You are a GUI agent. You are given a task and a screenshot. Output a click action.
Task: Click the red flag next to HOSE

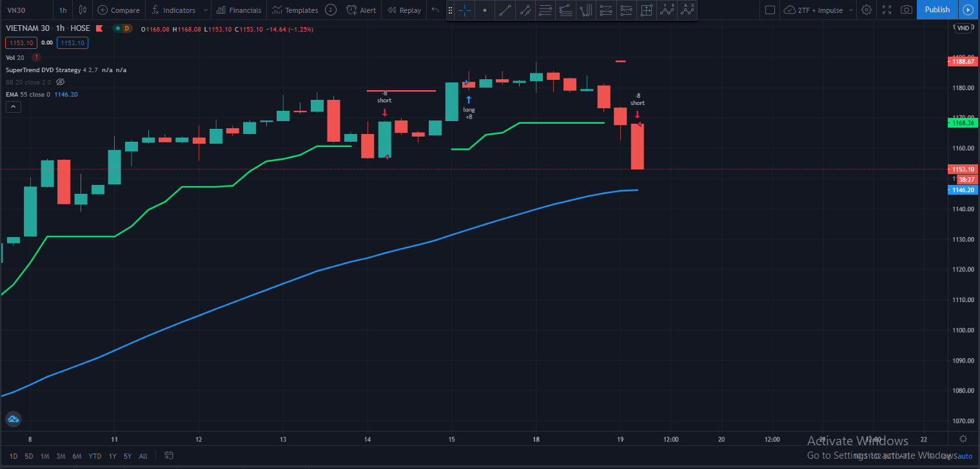click(x=99, y=28)
